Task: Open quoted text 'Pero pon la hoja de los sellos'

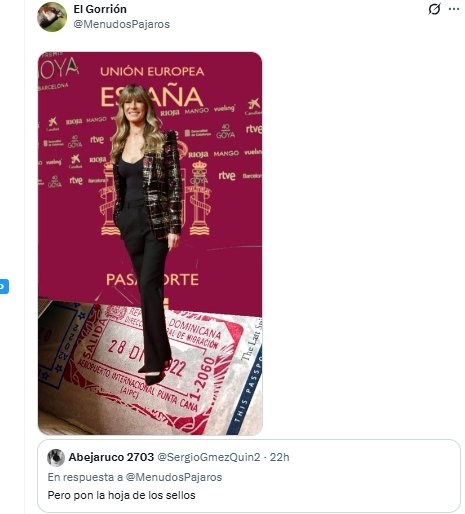Action: point(121,495)
